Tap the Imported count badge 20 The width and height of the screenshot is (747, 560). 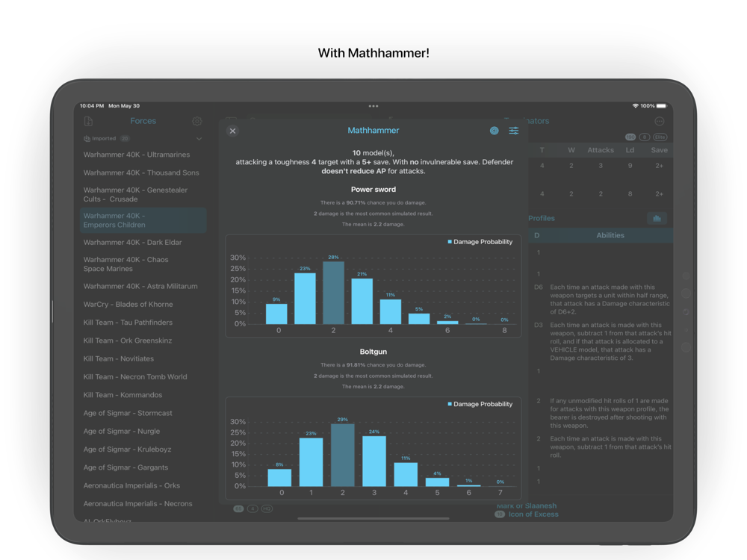click(125, 139)
